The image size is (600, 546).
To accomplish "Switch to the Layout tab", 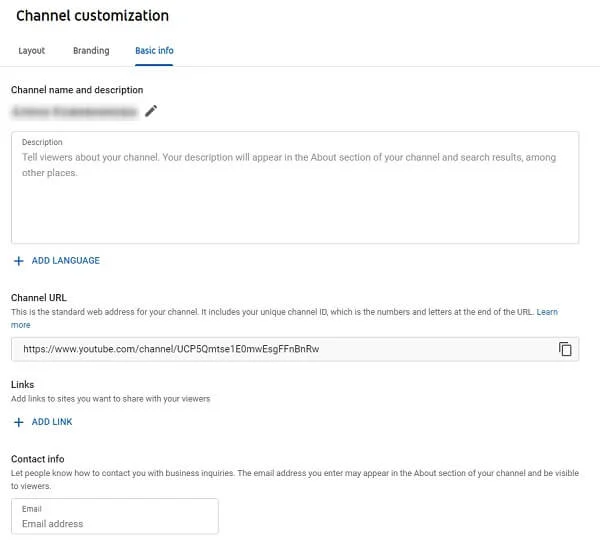I will 32,51.
